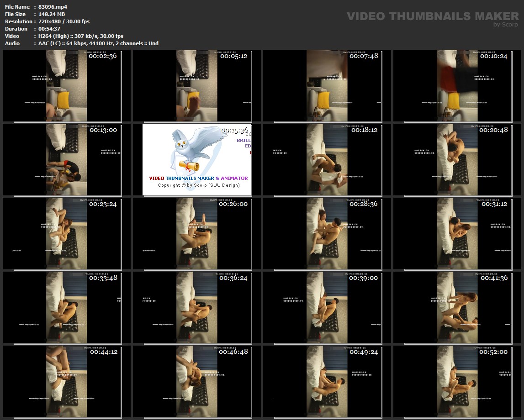Image resolution: width=524 pixels, height=420 pixels.
Task: Open the thumbnail stamped 00:10:24
Action: click(x=457, y=85)
